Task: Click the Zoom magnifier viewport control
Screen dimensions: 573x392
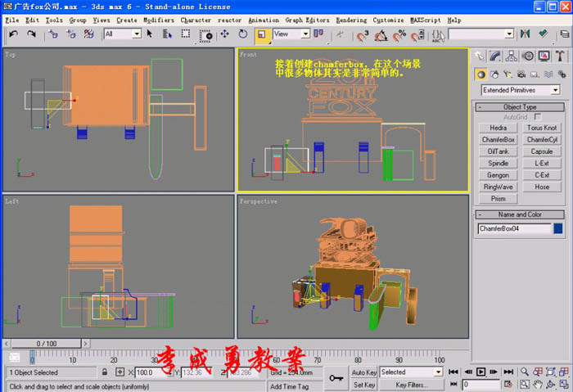Action: coord(525,372)
